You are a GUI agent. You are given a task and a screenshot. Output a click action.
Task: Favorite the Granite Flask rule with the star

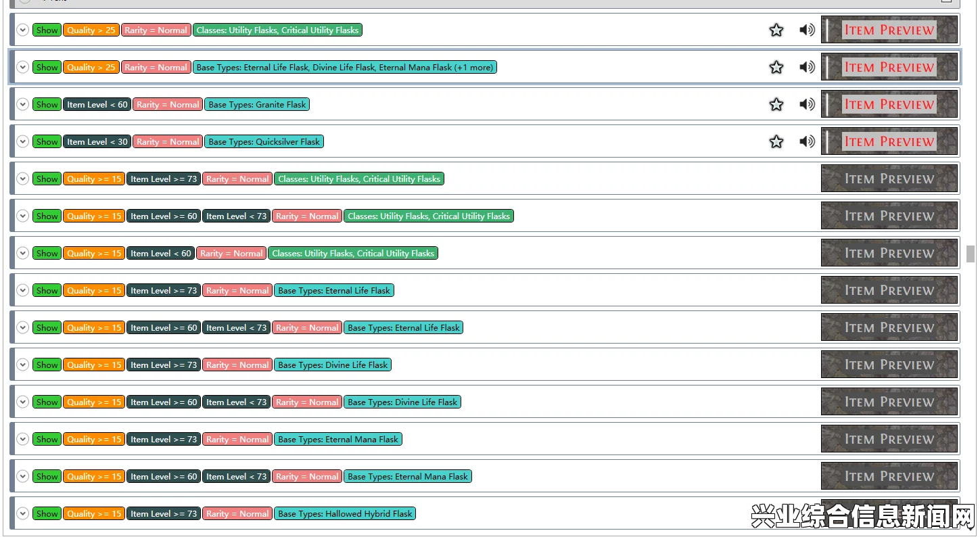(776, 104)
